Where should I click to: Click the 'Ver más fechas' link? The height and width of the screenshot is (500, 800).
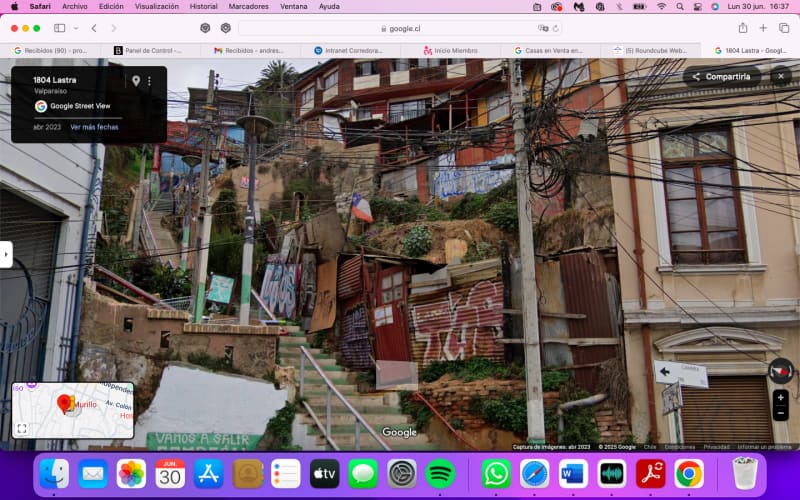[x=94, y=127]
